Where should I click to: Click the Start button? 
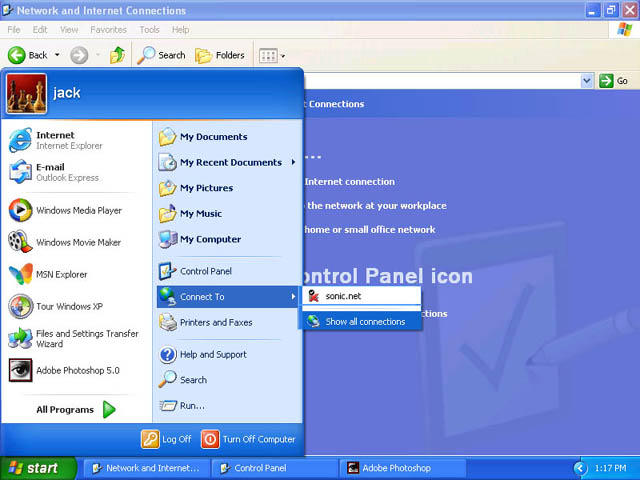pyautogui.click(x=38, y=468)
